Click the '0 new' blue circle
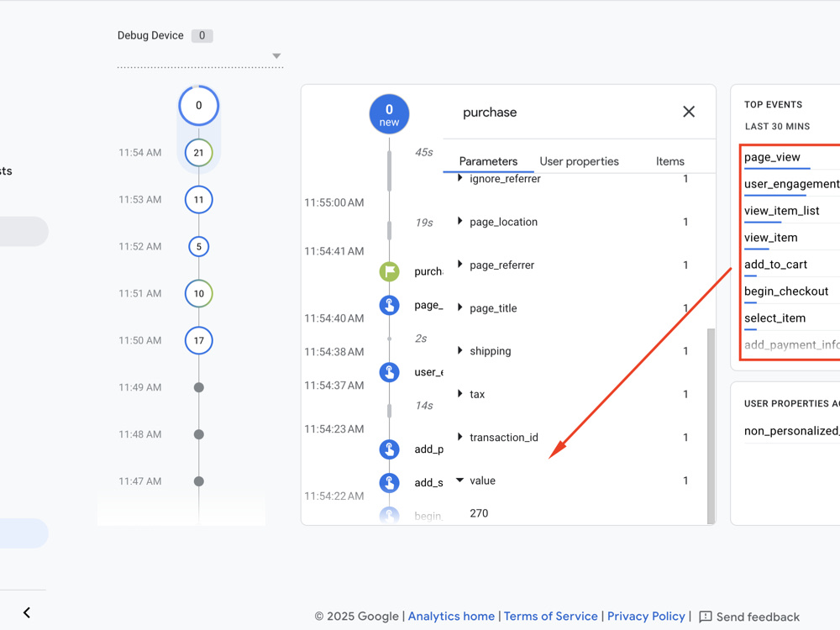Screen dimensions: 840x630 tap(390, 114)
